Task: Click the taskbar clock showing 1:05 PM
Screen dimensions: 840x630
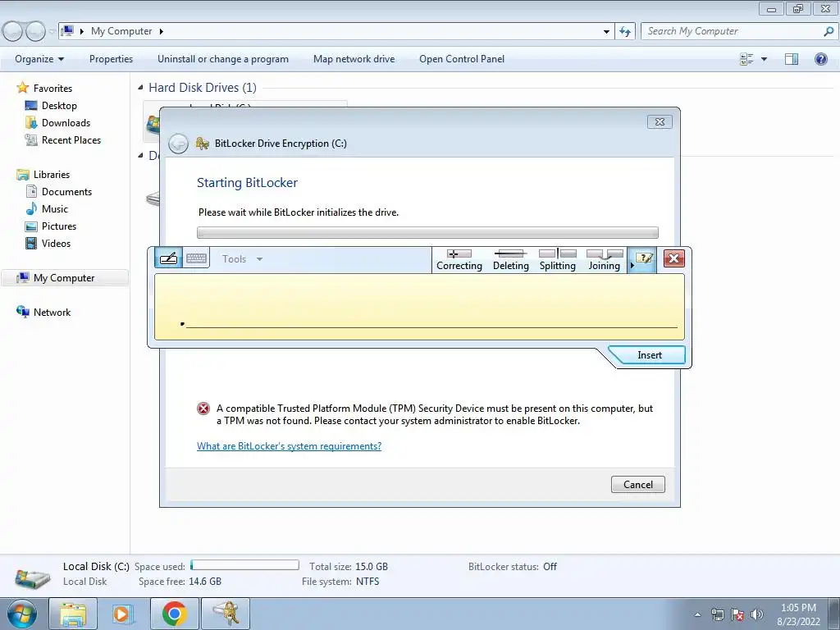Action: coord(798,614)
